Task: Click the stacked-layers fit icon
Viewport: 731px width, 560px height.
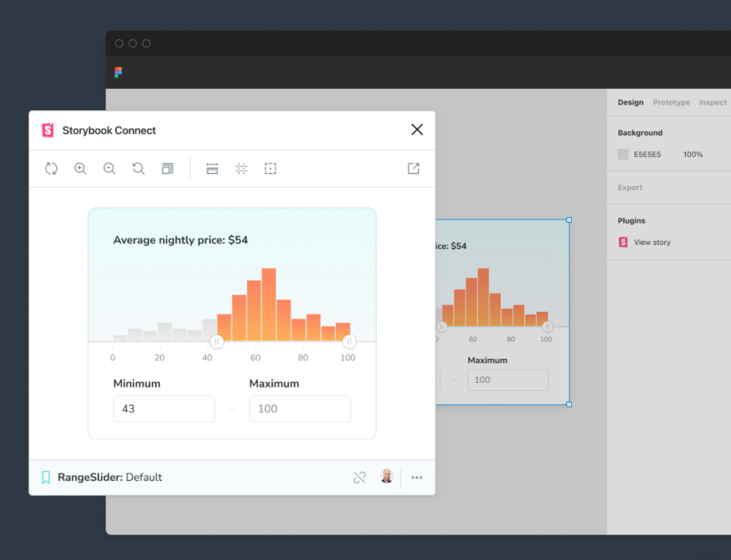Action: pos(167,168)
